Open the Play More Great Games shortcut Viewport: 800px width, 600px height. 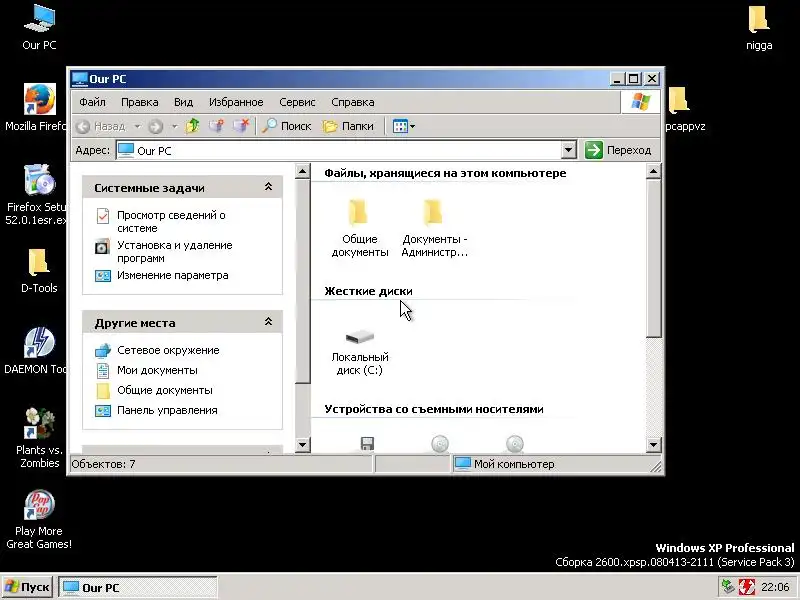[39, 519]
